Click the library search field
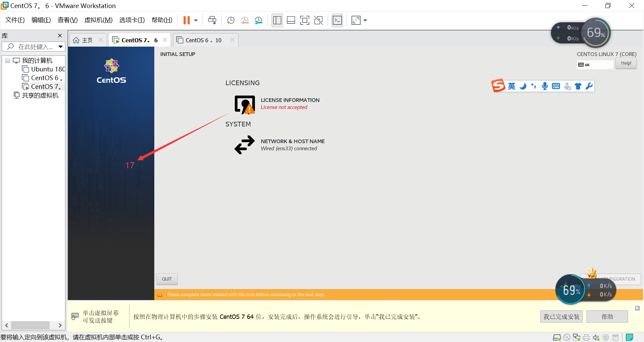 point(33,47)
